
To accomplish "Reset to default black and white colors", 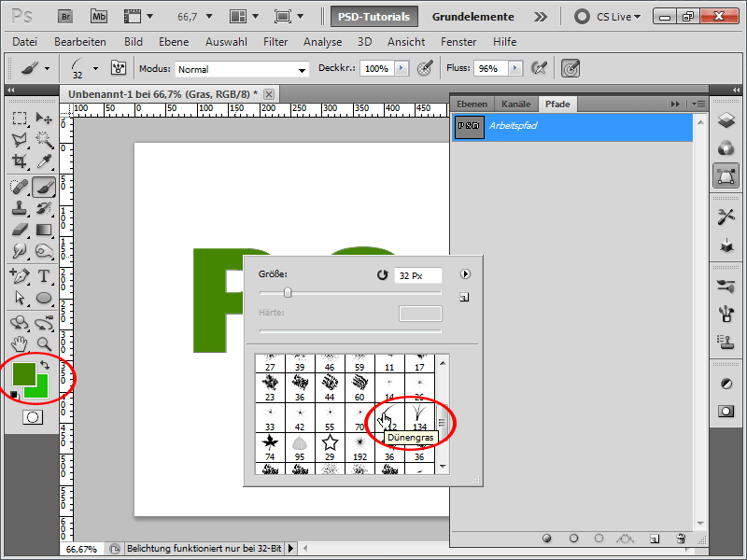I will pyautogui.click(x=14, y=394).
